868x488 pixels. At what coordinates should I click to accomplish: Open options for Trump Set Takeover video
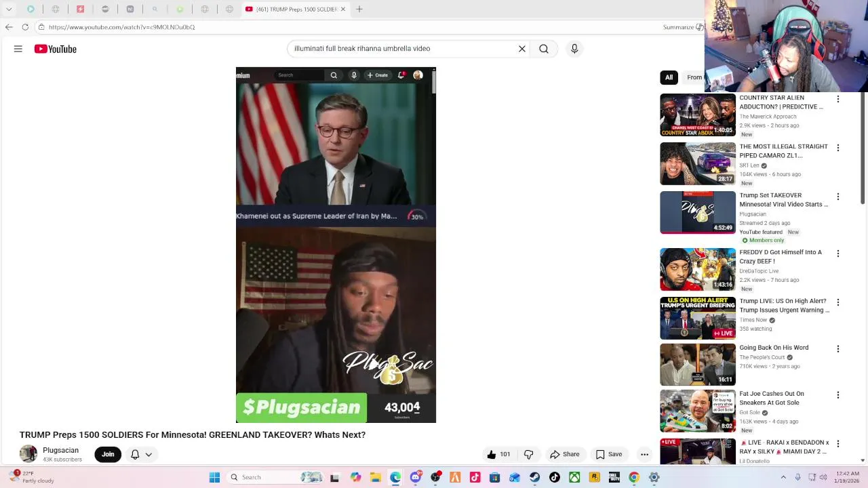tap(838, 197)
